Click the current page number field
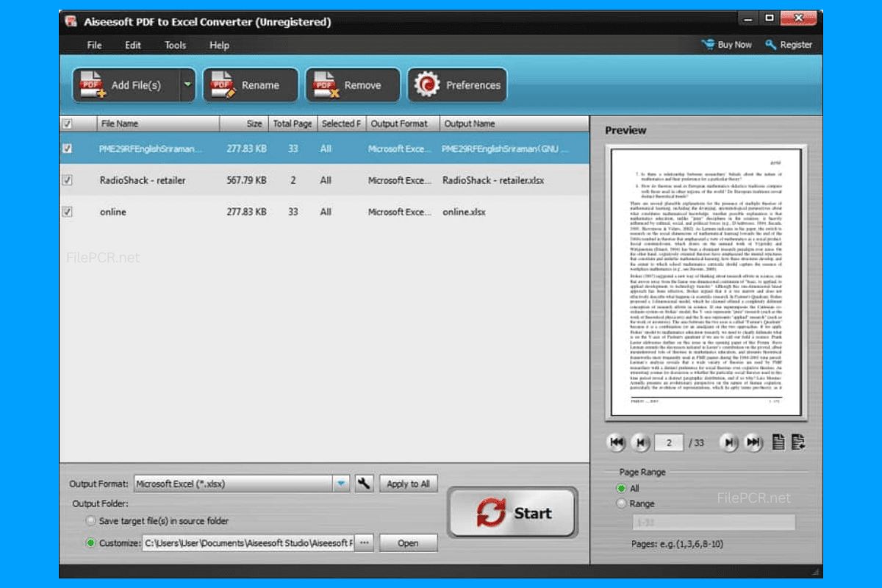 click(x=669, y=442)
